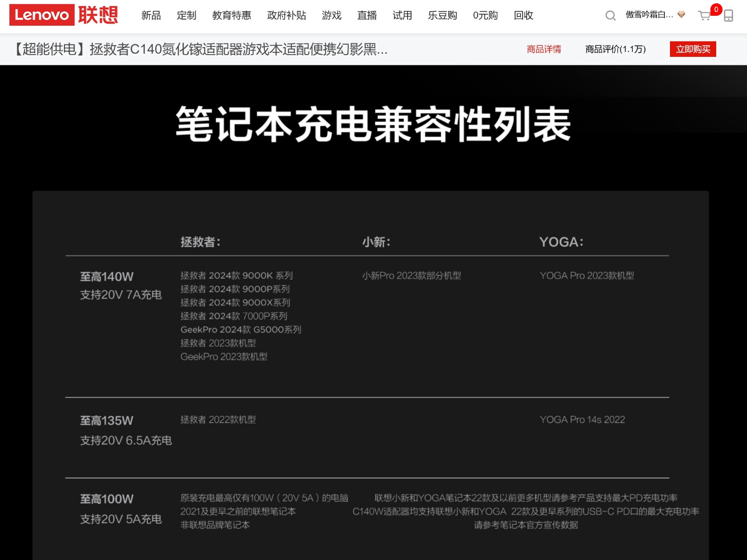The height and width of the screenshot is (560, 747).
Task: Open the 定制 menu item
Action: coord(186,15)
